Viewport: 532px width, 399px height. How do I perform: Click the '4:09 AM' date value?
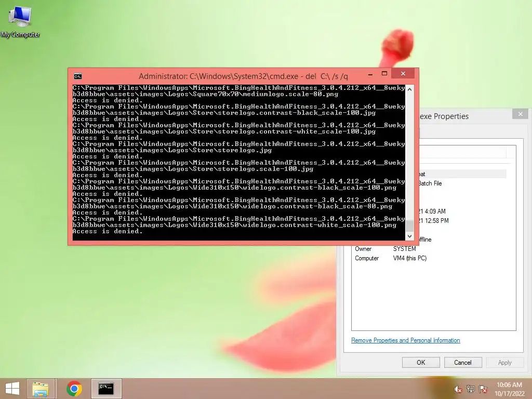[435, 211]
